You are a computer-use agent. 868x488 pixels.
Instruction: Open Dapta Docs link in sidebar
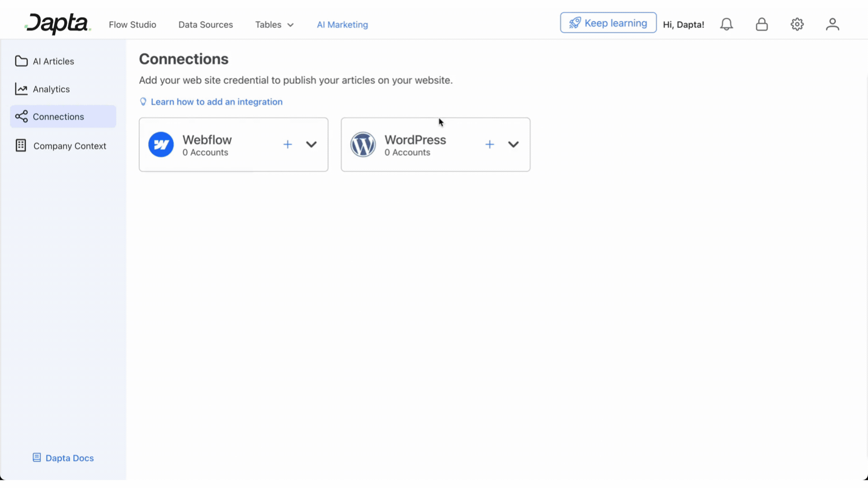[x=69, y=458]
